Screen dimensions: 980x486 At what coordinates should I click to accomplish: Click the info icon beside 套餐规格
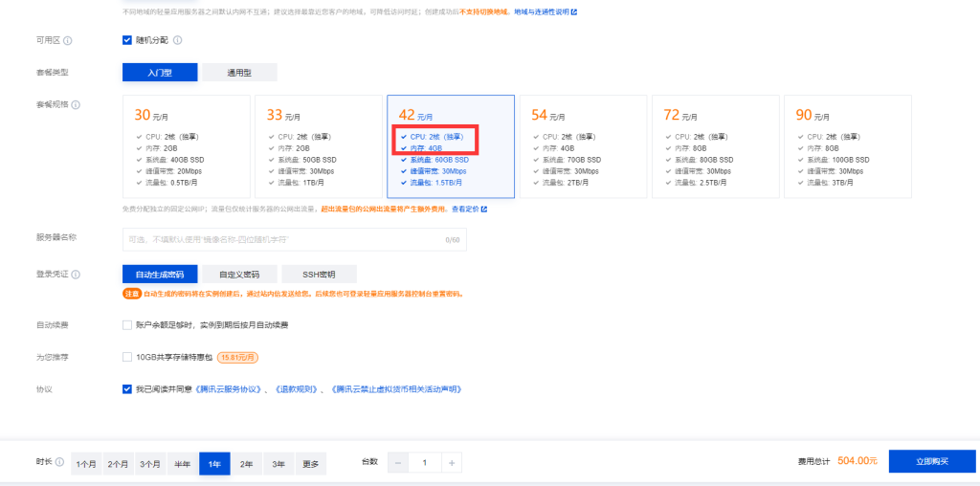coord(77,104)
